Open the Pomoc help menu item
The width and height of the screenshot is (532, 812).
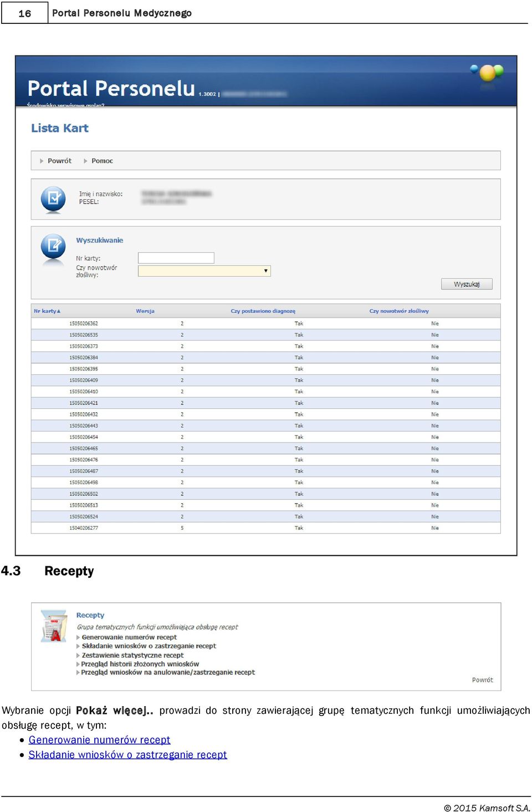pos(102,161)
